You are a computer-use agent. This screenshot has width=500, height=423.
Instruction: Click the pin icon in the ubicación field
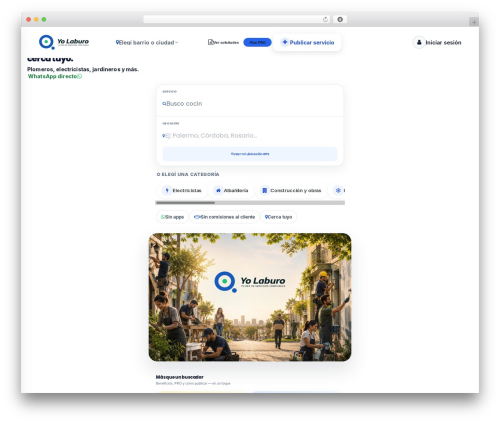[x=164, y=136]
